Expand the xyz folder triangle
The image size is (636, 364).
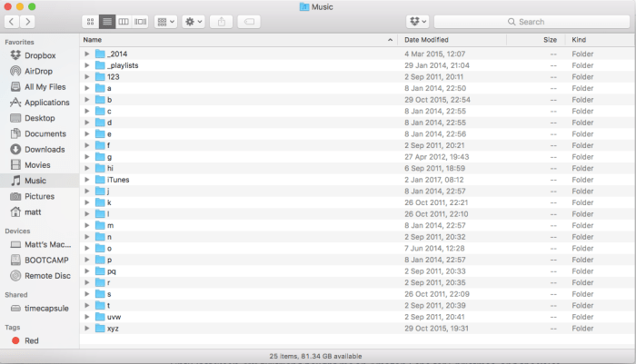(87, 328)
